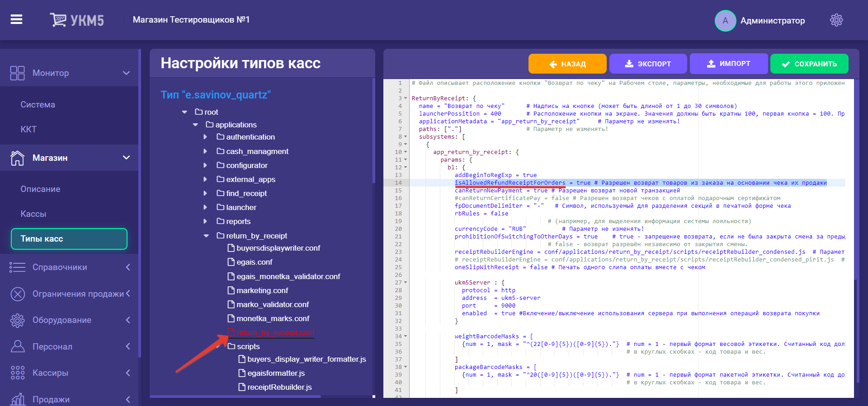The height and width of the screenshot is (406, 868).
Task: Click the СОХРАНИТЬ button
Action: click(x=809, y=64)
